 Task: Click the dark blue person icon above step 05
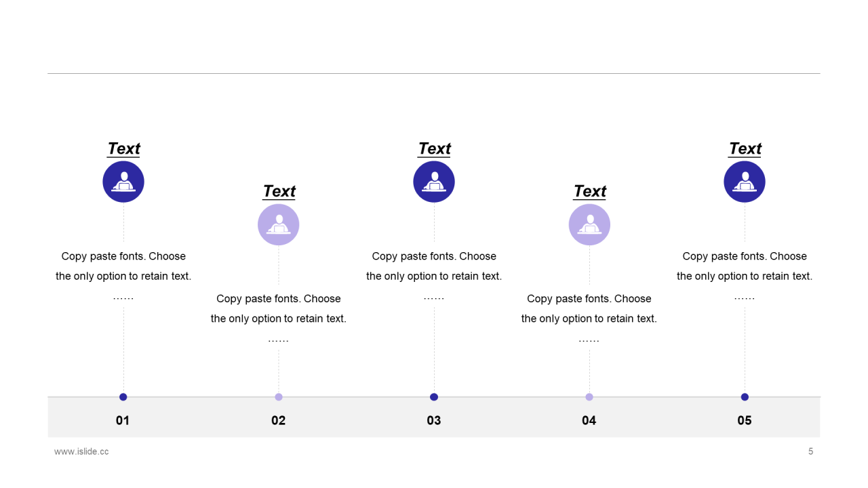(745, 182)
